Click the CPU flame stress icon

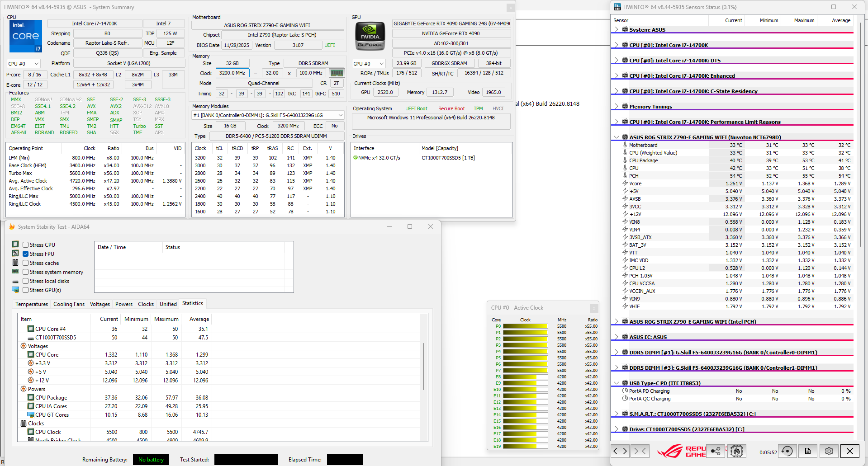click(x=737, y=451)
